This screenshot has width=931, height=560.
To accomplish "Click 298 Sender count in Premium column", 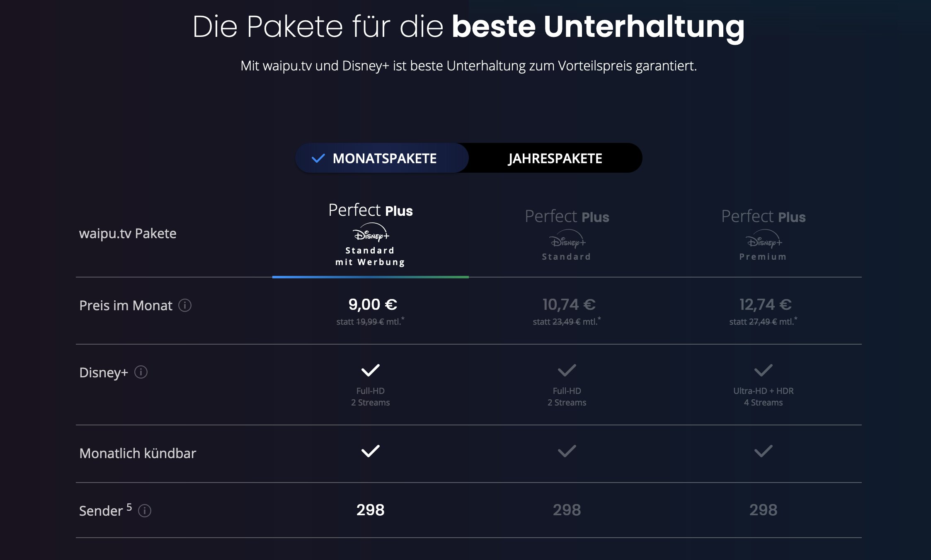I will pyautogui.click(x=763, y=510).
